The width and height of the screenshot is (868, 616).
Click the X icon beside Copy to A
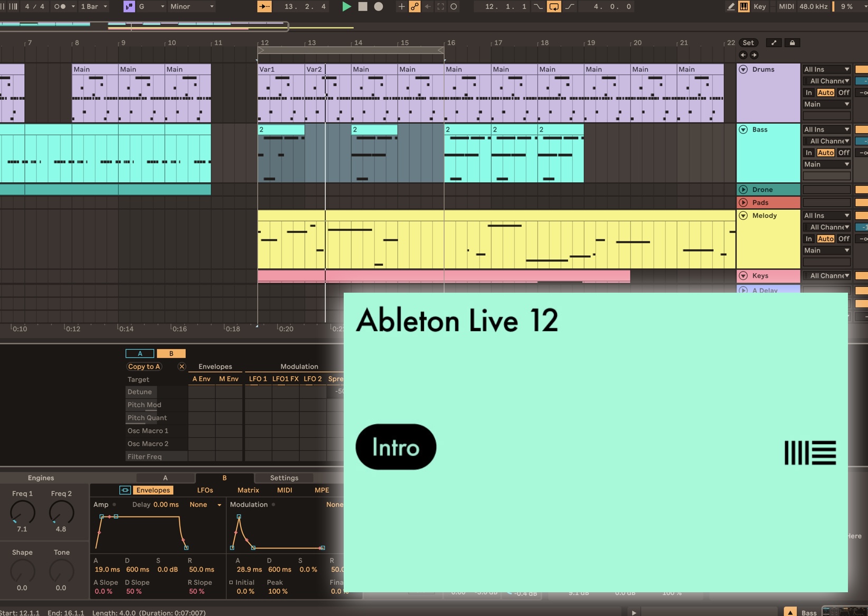tap(182, 367)
